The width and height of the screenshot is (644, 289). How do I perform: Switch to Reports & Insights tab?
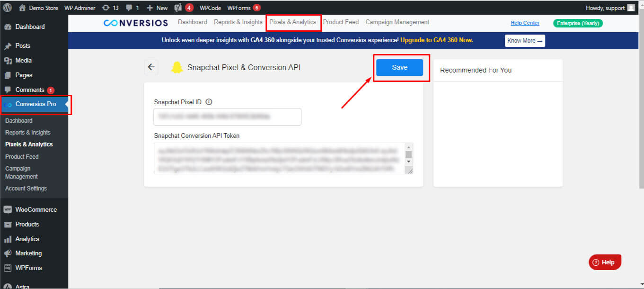click(x=238, y=22)
